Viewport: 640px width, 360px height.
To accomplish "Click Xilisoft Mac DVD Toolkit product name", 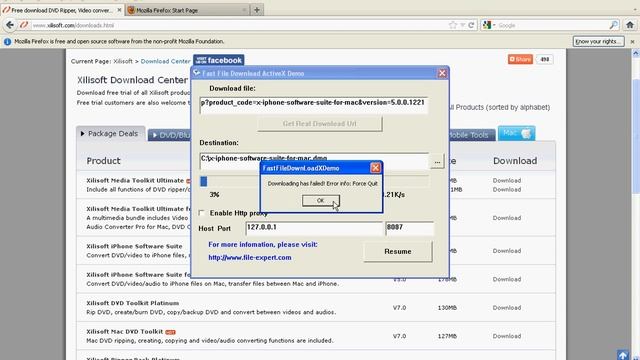I will coord(124,332).
